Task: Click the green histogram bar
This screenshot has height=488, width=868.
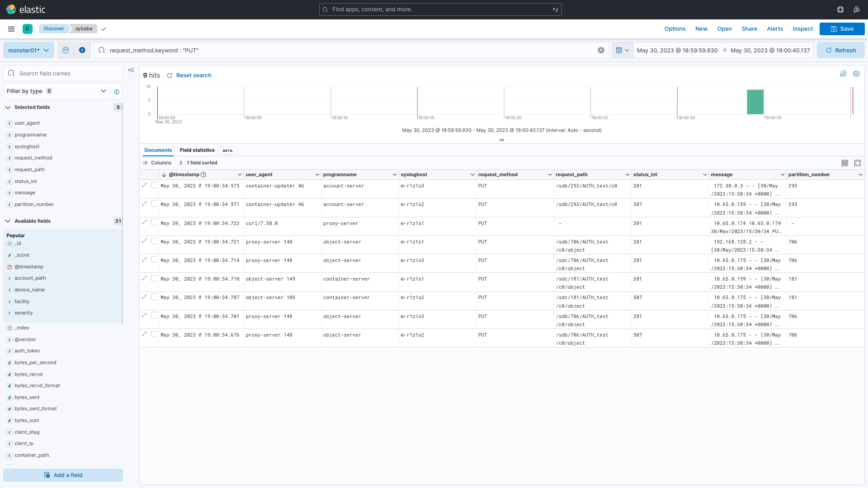Action: click(755, 102)
